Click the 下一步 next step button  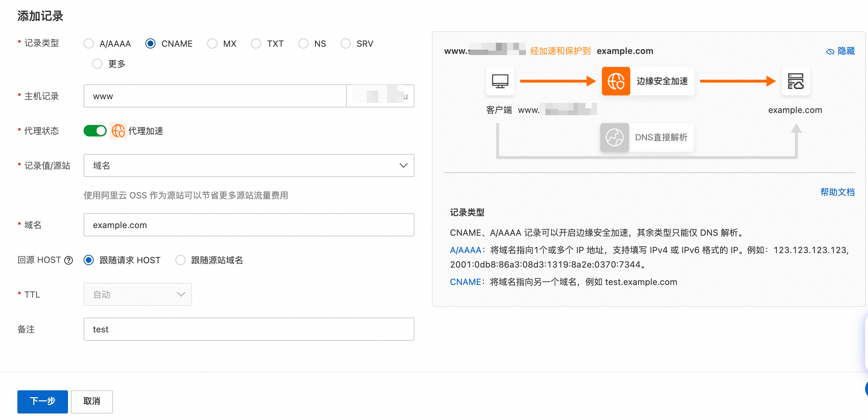(42, 401)
